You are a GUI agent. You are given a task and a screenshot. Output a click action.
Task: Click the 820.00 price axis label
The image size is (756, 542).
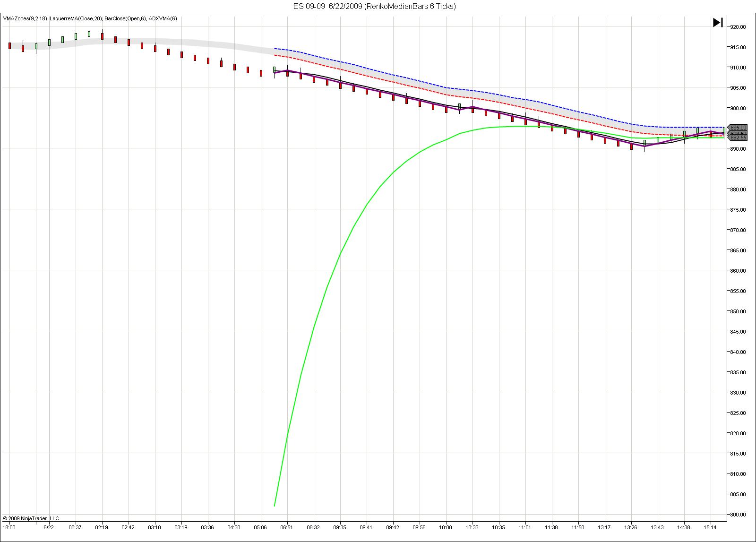tap(738, 433)
